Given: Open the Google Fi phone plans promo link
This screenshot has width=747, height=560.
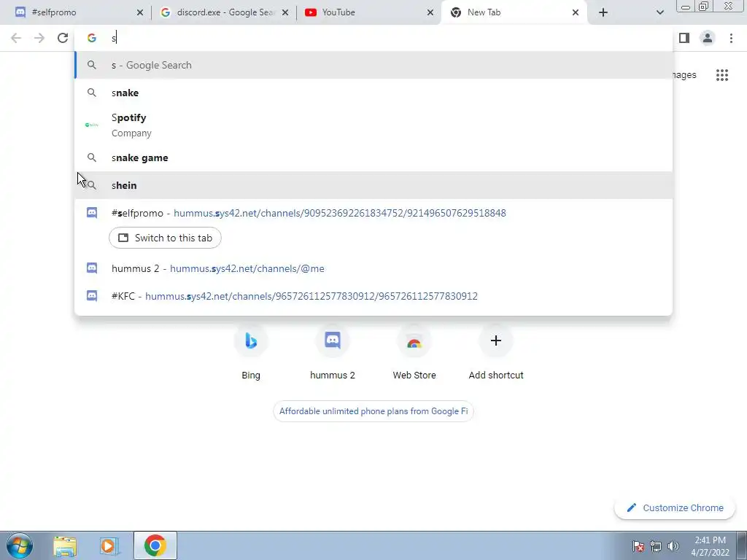Looking at the screenshot, I should [373, 411].
